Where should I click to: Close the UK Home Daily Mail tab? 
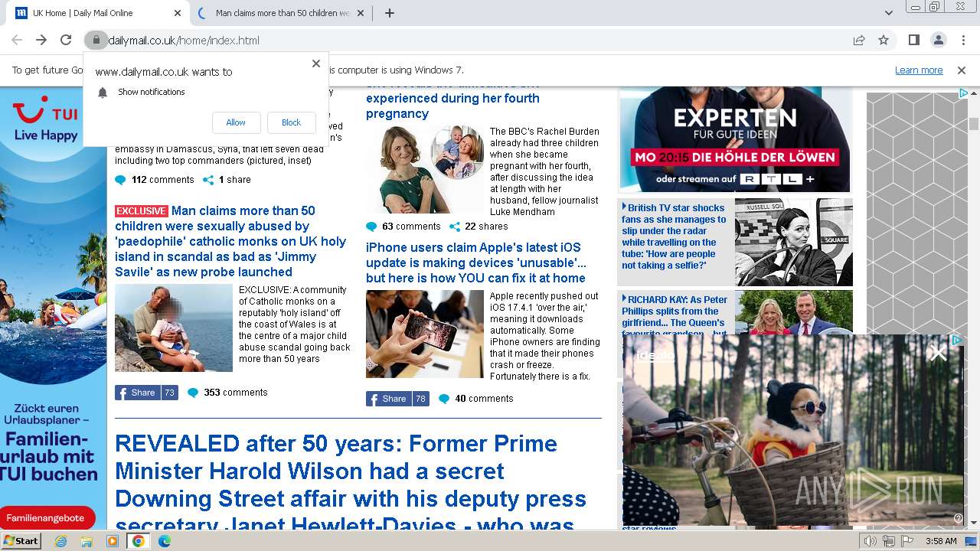(x=178, y=13)
